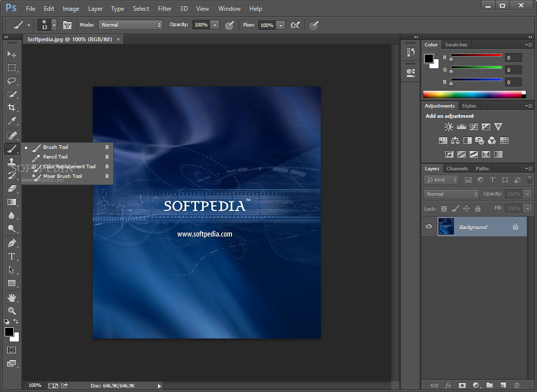Screen dimensions: 537x392
Task: Click the R value input field in Color panel
Action: 513,58
